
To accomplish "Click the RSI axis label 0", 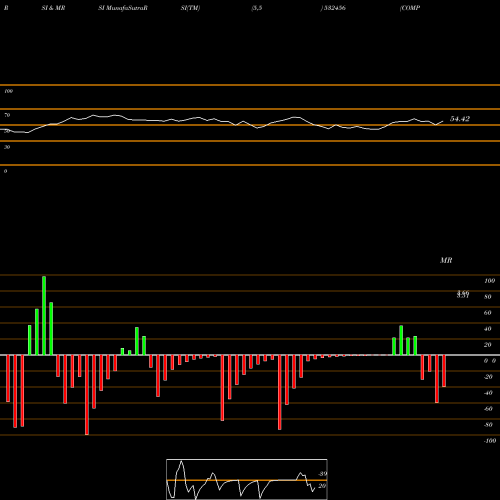I will coord(5,171).
